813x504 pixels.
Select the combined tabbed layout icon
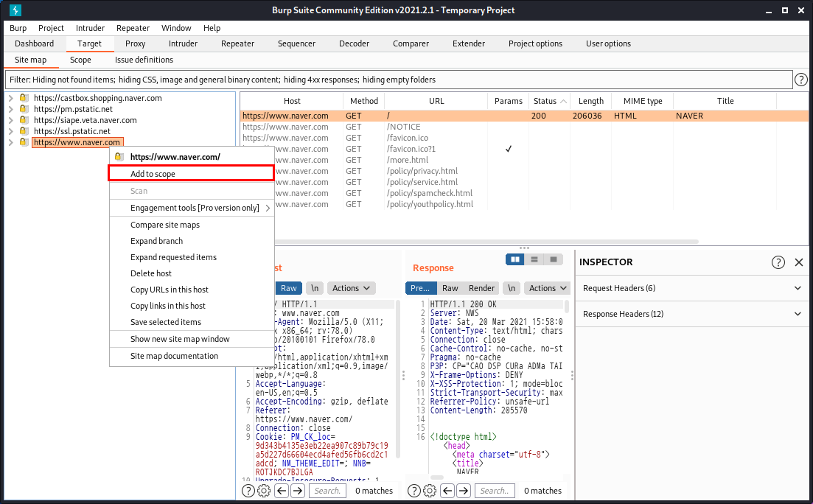coord(554,259)
